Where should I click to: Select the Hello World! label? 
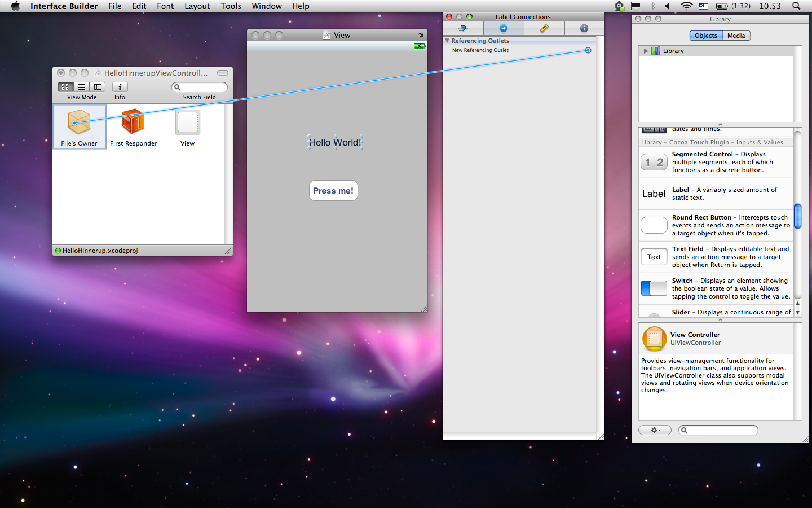[335, 142]
